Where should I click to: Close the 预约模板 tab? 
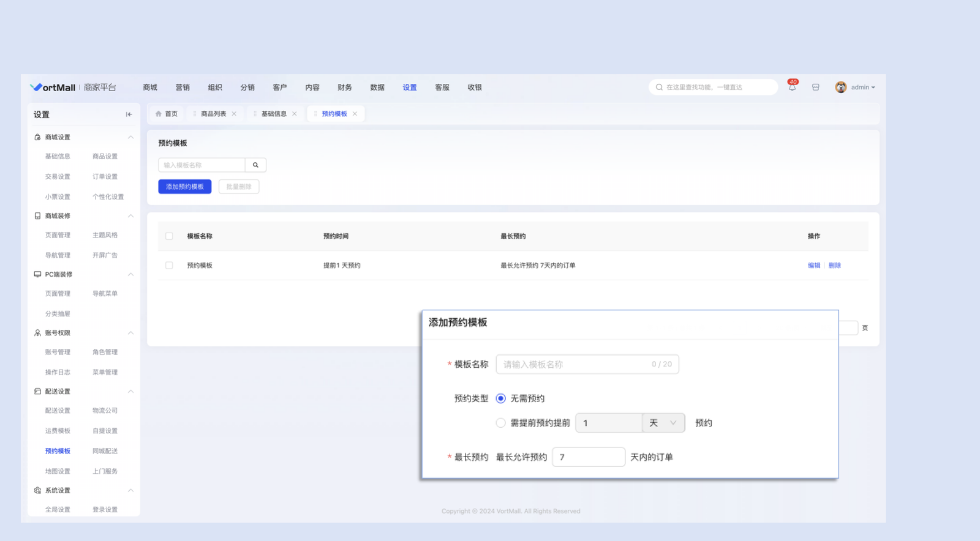pyautogui.click(x=355, y=114)
